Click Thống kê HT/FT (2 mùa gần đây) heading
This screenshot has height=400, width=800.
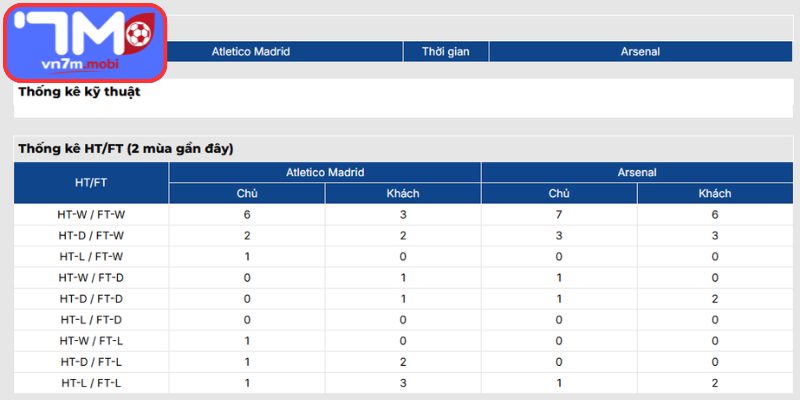tap(126, 149)
